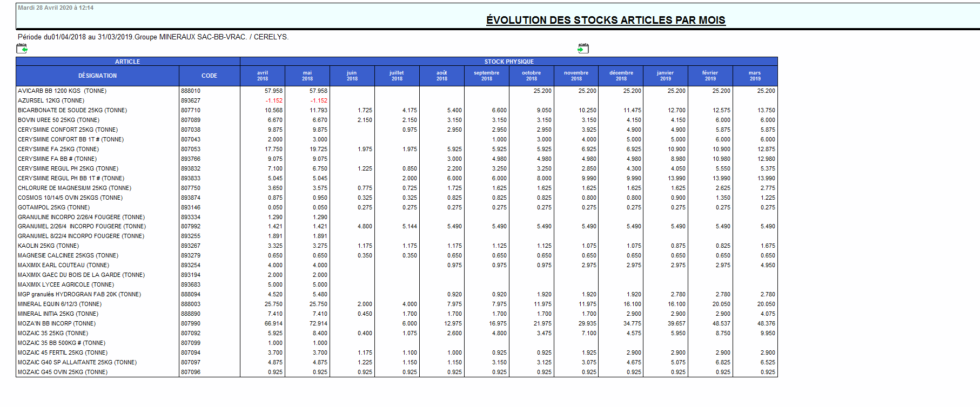This screenshot has height=407, width=980.
Task: Select the AVICARB BB 1200 KGS row
Action: [62, 91]
